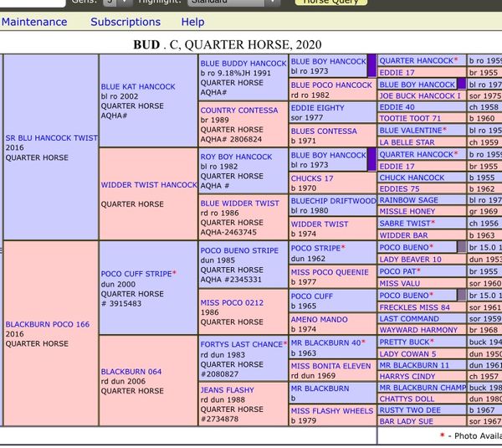Open BLUE BUDDY HANCOCK horse link

tap(243, 64)
